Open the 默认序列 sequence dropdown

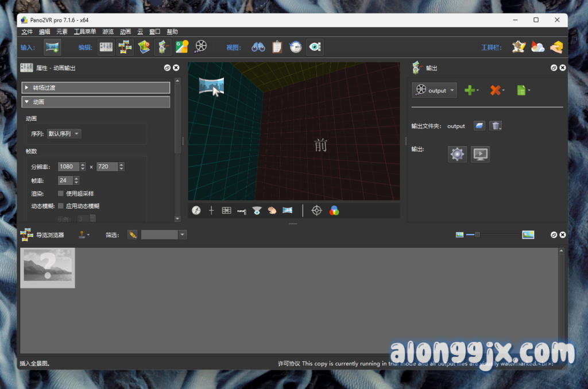[x=64, y=134]
